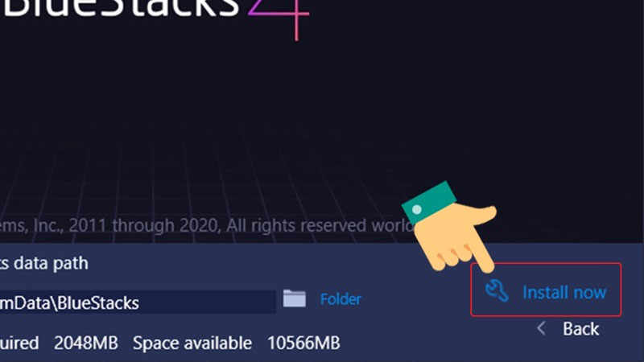Click the 10566MB available space value

[303, 343]
